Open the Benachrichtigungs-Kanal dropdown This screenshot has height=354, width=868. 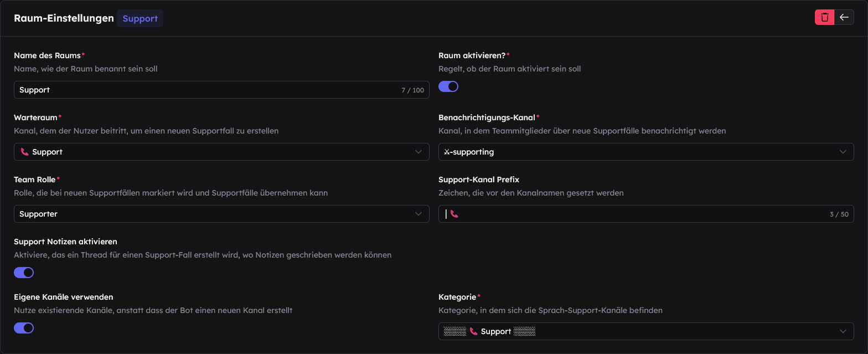point(646,152)
